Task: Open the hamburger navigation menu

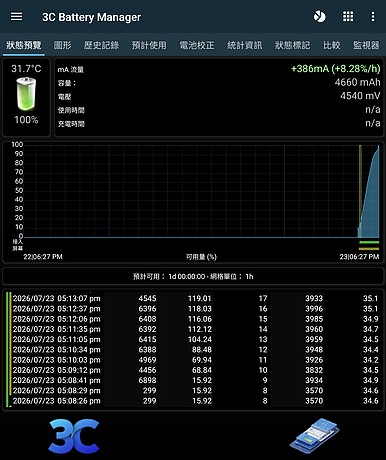Action: (x=16, y=17)
